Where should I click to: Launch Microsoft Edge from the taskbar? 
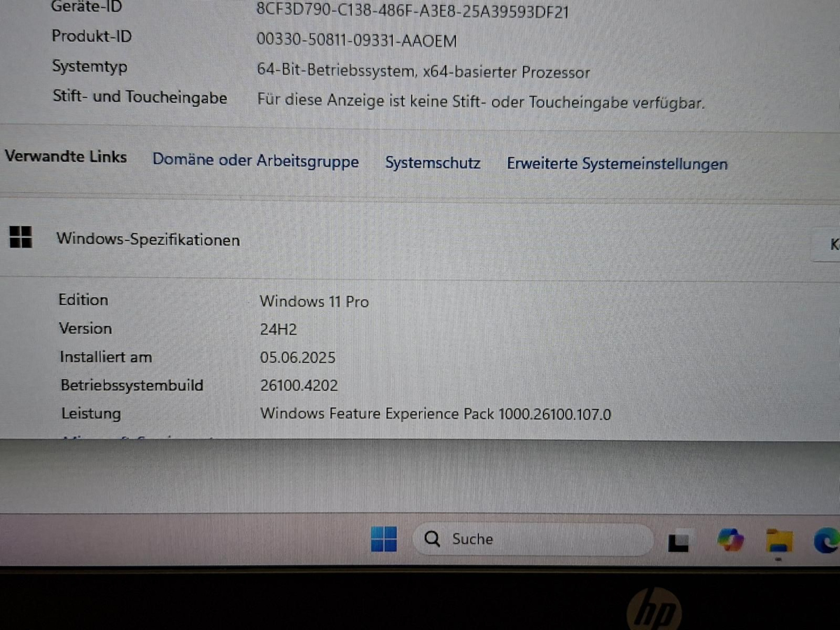pyautogui.click(x=827, y=540)
